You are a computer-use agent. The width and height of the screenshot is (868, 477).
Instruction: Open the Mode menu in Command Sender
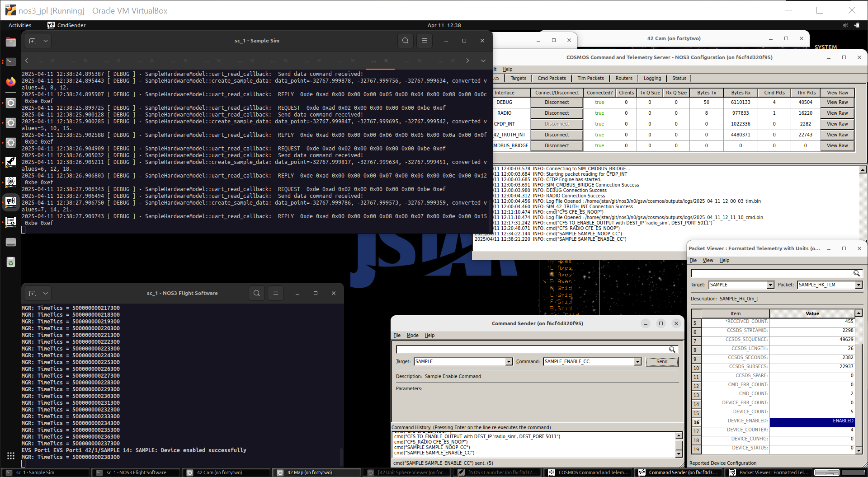[412, 335]
